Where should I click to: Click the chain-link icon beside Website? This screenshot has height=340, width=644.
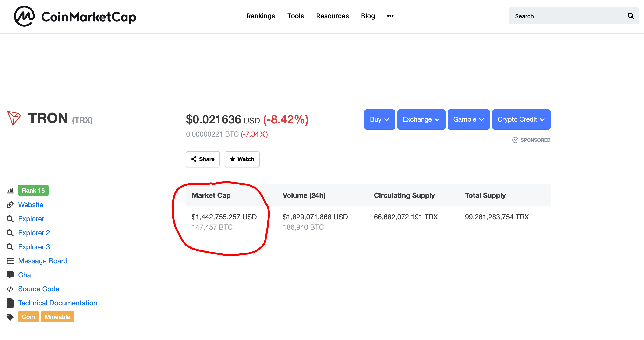tap(10, 205)
